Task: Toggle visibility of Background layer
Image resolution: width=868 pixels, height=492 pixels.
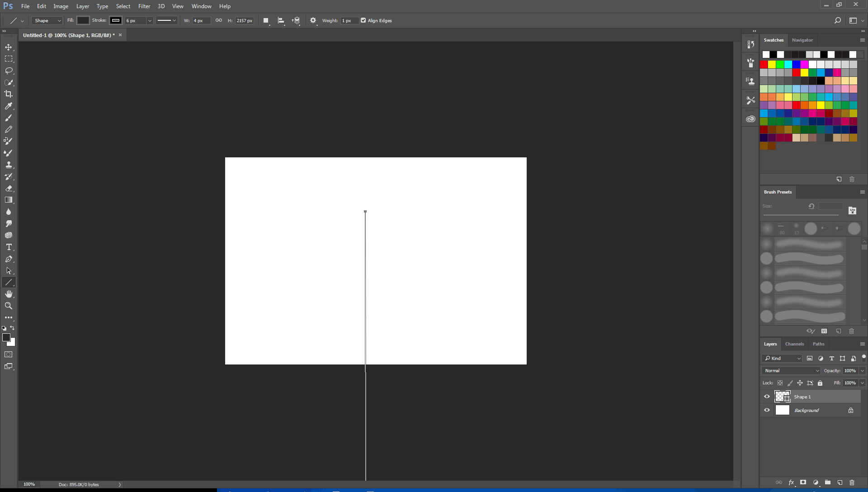Action: click(x=767, y=410)
